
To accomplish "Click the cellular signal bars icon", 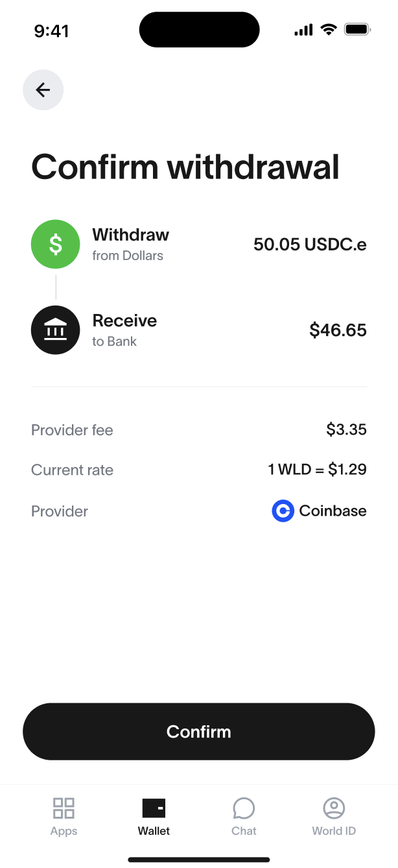I will point(303,30).
